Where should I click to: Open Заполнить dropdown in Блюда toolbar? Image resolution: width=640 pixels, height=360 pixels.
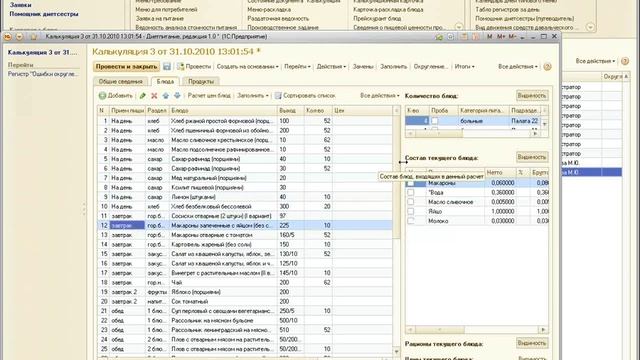[253, 96]
